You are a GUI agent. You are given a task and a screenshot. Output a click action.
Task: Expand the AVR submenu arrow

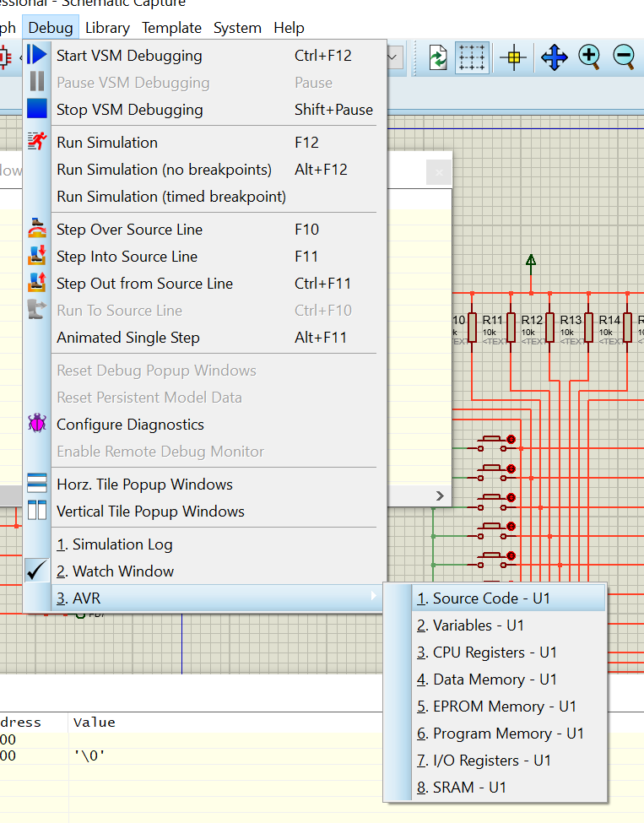click(x=373, y=596)
